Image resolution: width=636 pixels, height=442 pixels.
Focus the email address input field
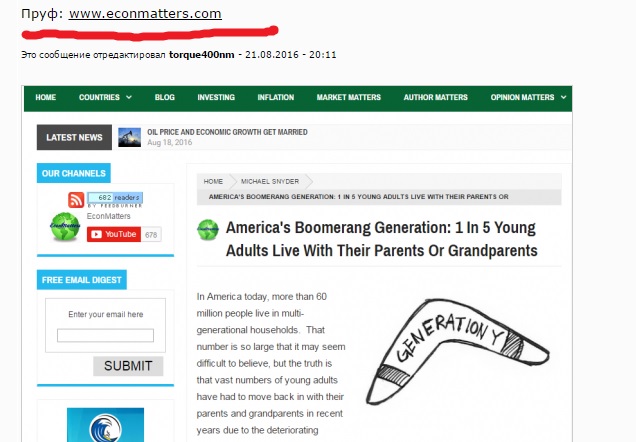tap(105, 335)
